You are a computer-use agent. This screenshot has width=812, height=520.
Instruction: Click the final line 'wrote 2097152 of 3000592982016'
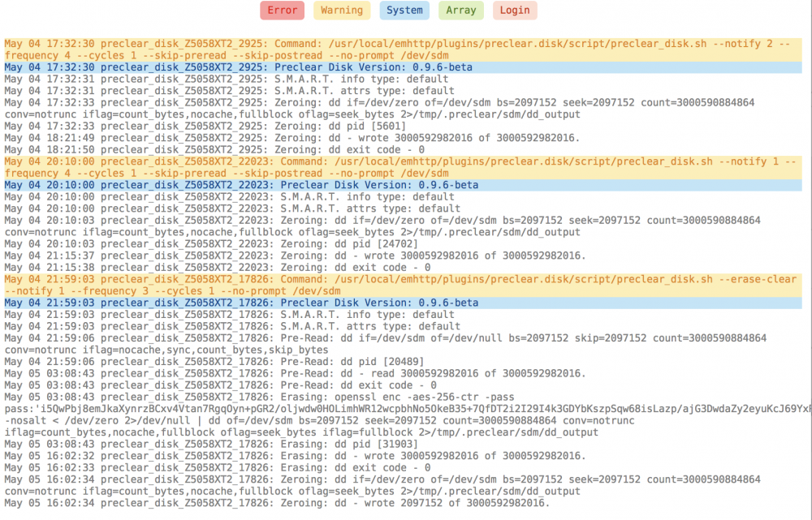(x=277, y=504)
